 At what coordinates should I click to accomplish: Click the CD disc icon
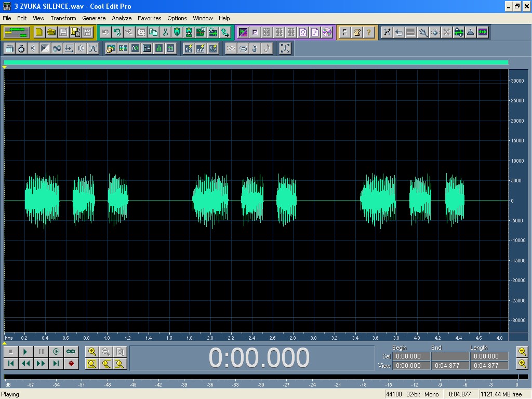click(327, 32)
